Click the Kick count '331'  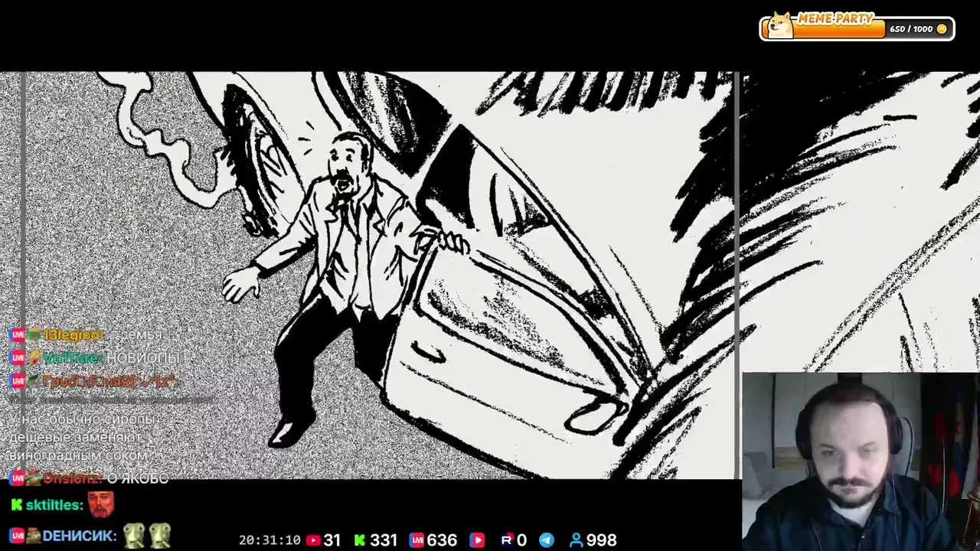pos(384,540)
